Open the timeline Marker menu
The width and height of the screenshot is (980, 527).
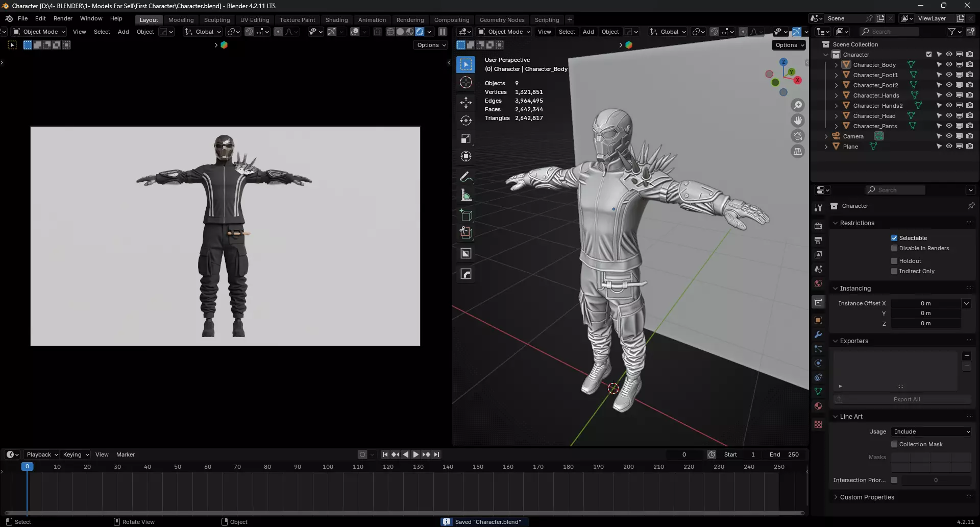click(x=125, y=454)
